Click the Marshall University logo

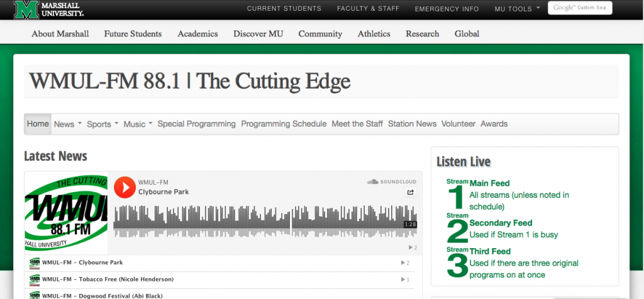click(x=49, y=9)
